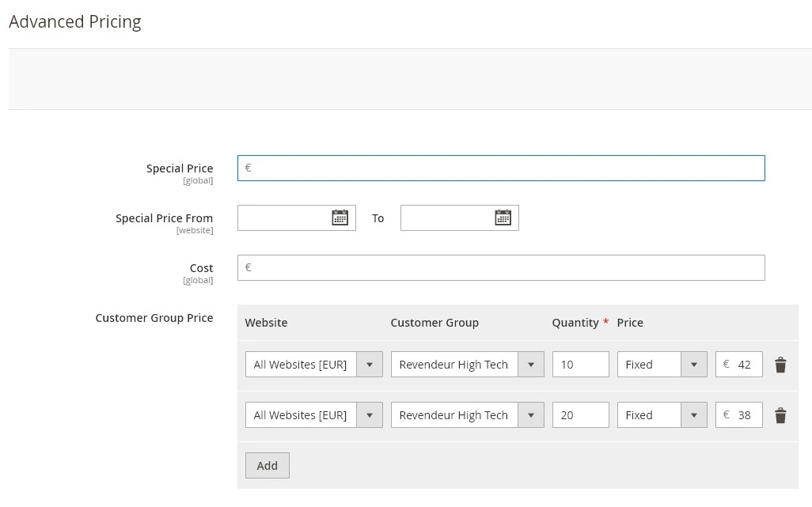
Task: Edit the price field containing 38
Action: pos(739,415)
